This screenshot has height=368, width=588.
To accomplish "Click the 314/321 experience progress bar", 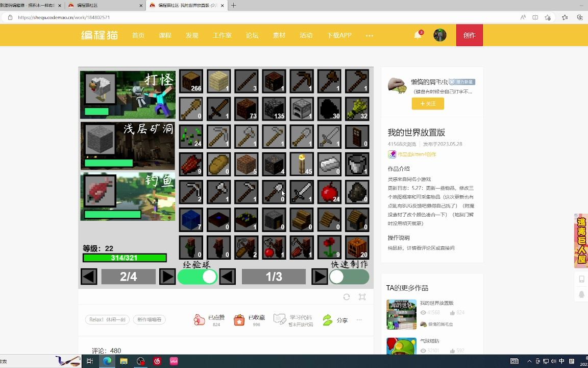I will tap(125, 258).
